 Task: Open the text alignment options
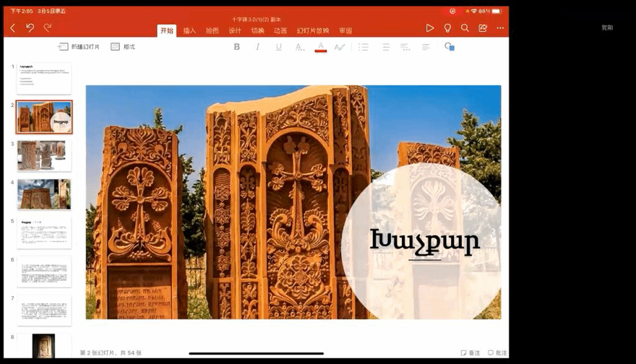(x=426, y=47)
